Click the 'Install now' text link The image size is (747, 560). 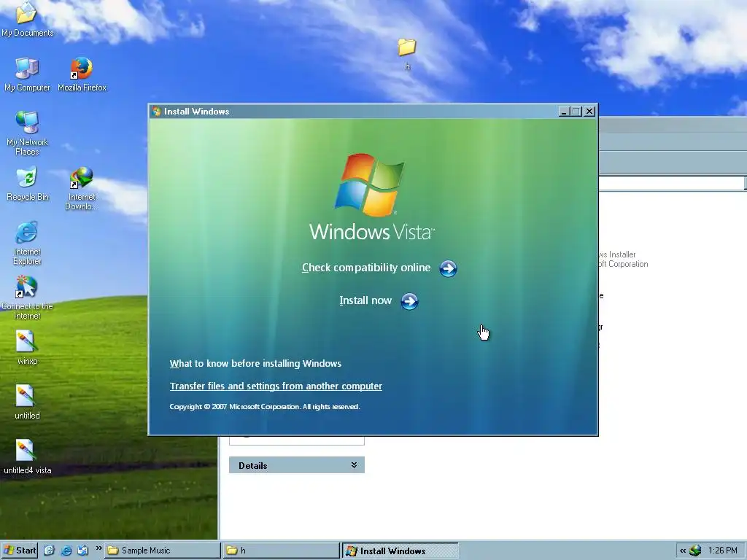coord(365,300)
